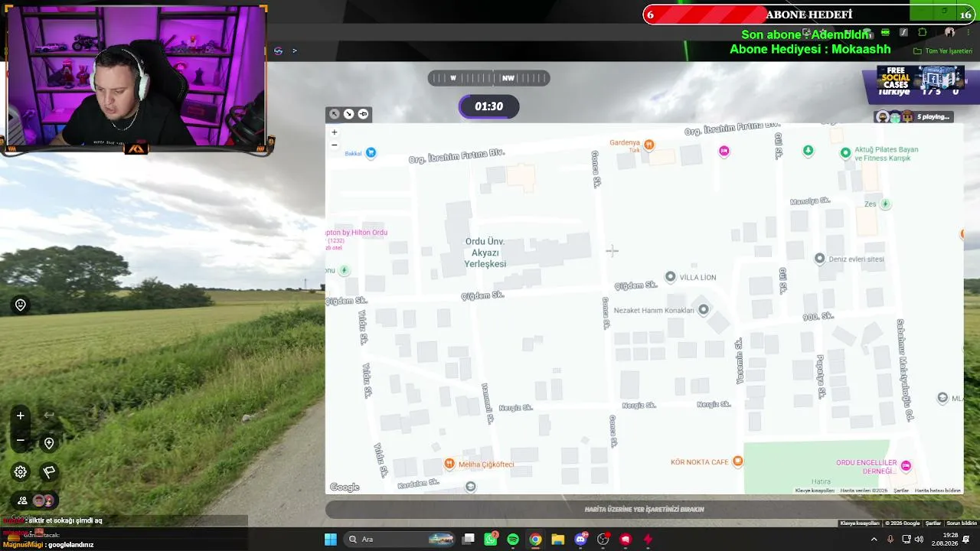Click the microphone tray icon
Viewport: 980px width, 551px height.
tap(890, 540)
